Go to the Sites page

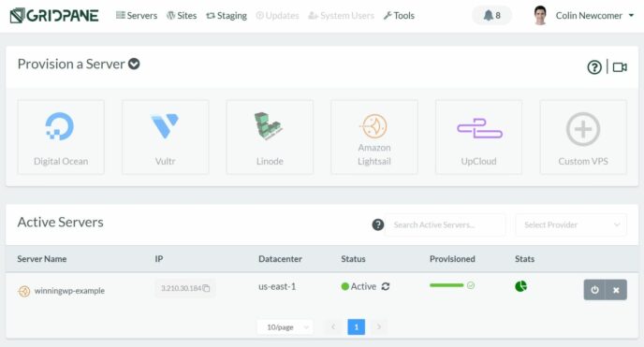point(182,16)
